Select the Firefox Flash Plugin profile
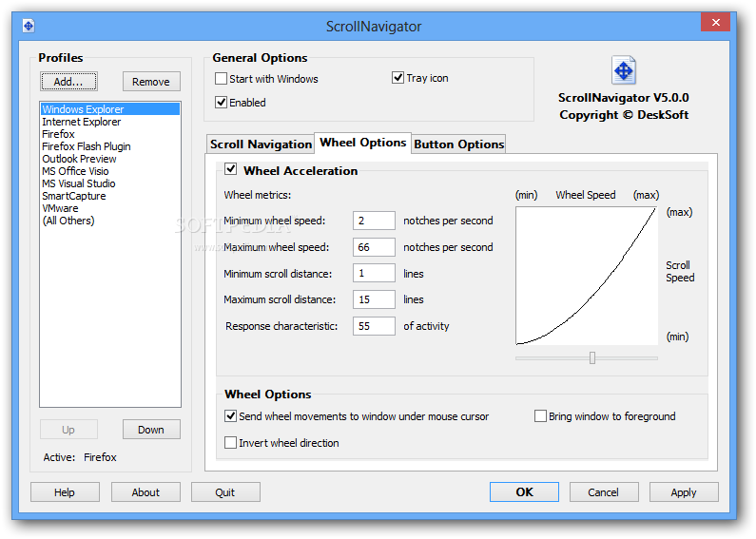Image resolution: width=756 pixels, height=539 pixels. click(x=110, y=146)
